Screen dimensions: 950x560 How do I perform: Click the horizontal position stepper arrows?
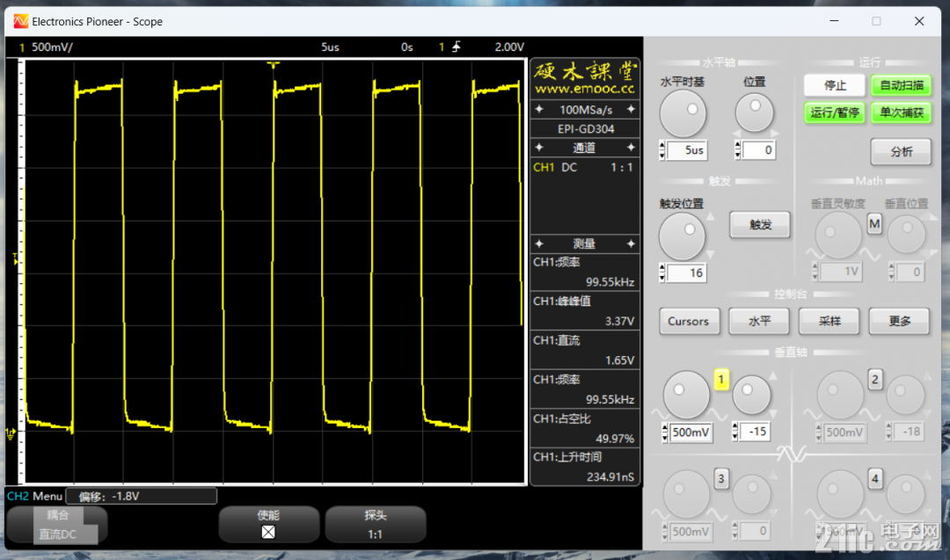coord(737,150)
